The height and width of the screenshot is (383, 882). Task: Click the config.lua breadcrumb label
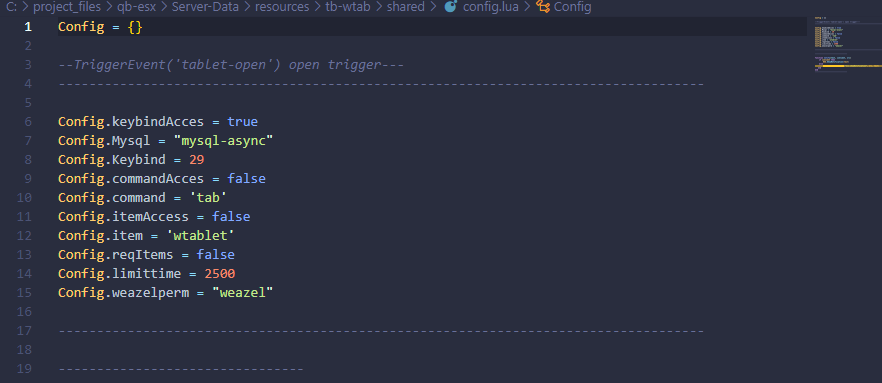point(489,7)
